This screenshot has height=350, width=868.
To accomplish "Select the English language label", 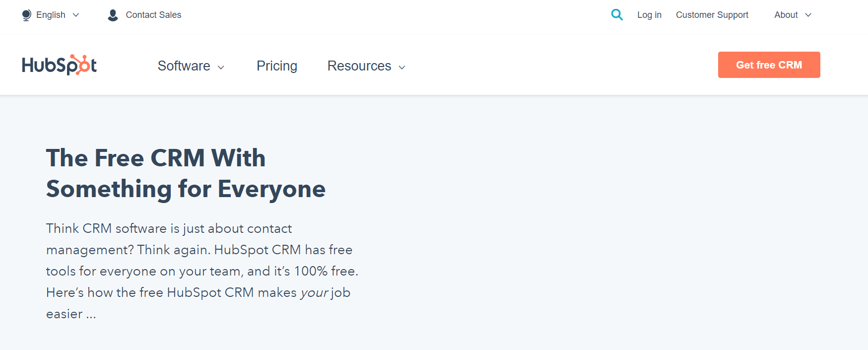I will point(51,15).
